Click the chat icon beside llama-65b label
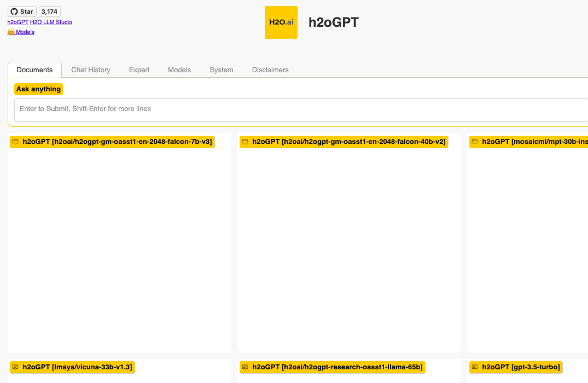This screenshot has height=383, width=588. [245, 367]
